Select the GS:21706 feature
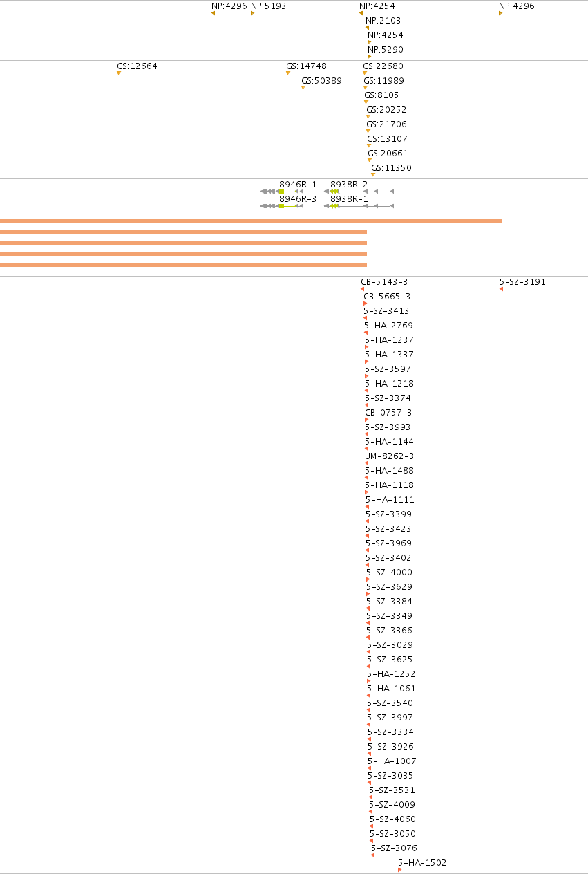Image resolution: width=588 pixels, height=874 pixels. pyautogui.click(x=386, y=124)
